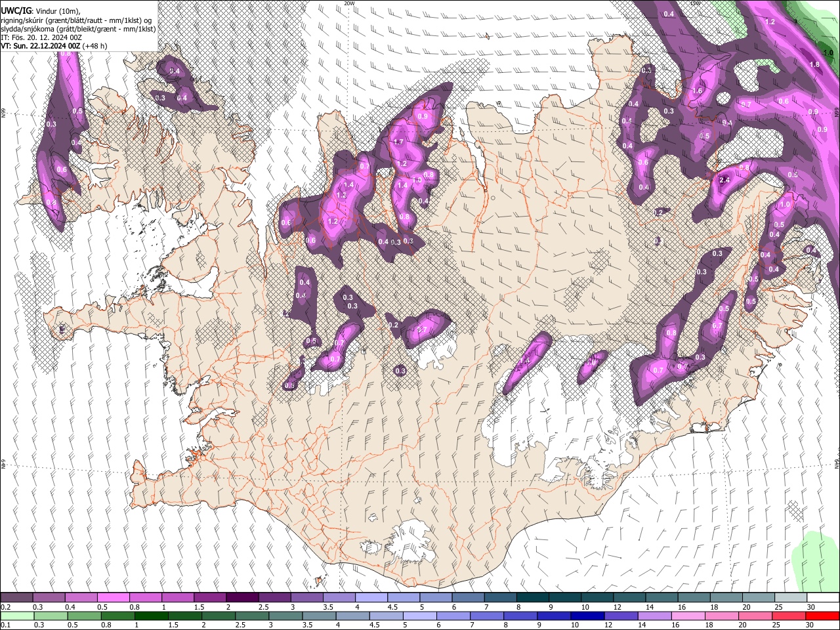Click the '0.1' label under lower legend row

pyautogui.click(x=6, y=625)
